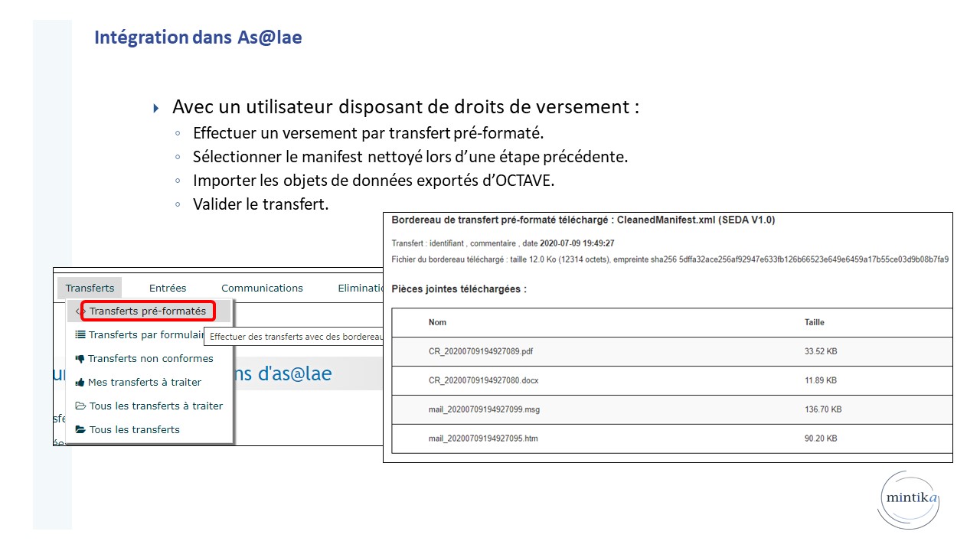Open the Entrées menu
This screenshot has height=551, width=980.
(168, 289)
